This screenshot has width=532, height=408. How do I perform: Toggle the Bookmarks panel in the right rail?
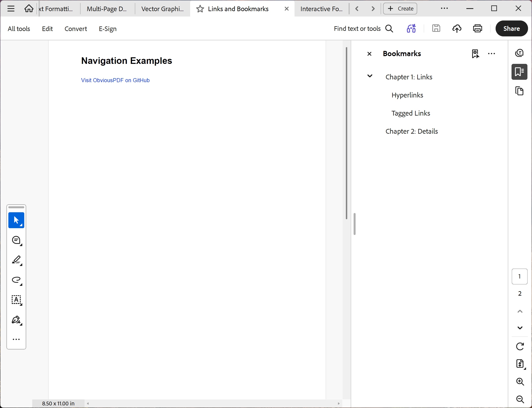click(x=520, y=72)
